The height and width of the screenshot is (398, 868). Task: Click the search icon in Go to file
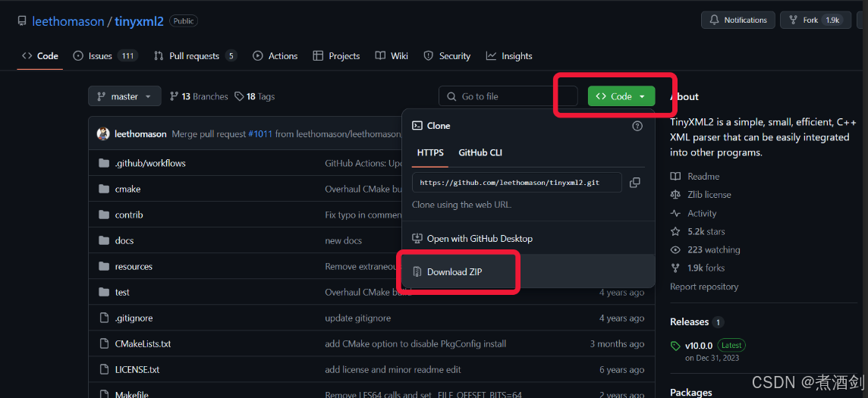[x=451, y=96]
